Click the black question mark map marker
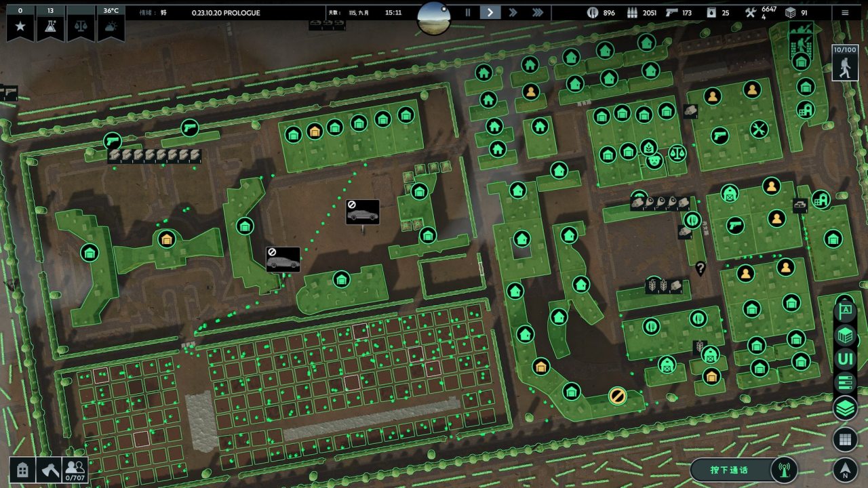Viewport: 868px width, 488px height. (701, 268)
